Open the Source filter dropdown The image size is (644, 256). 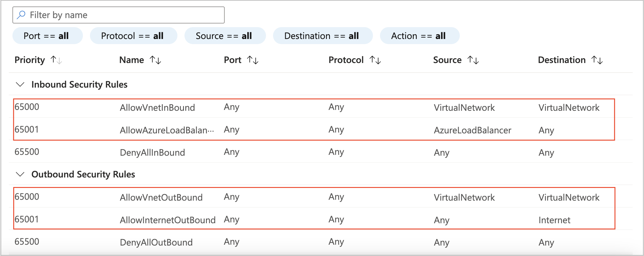coord(225,36)
